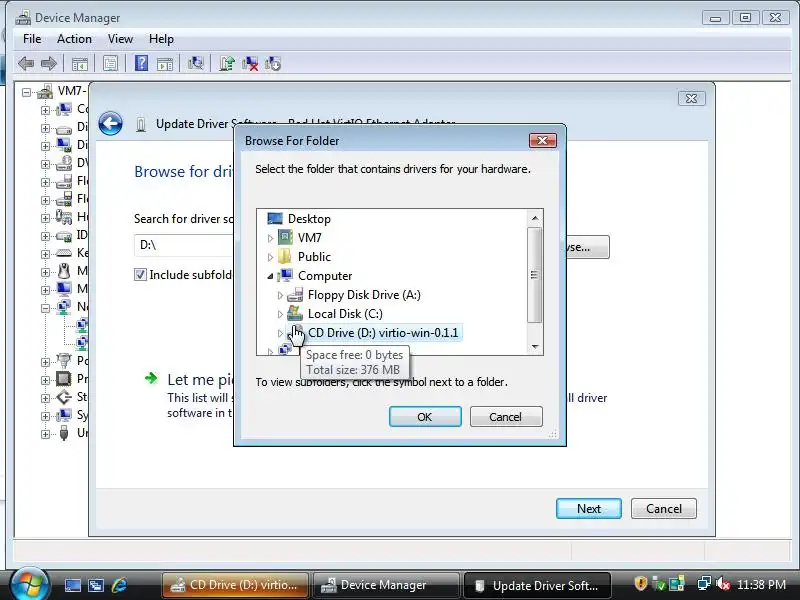
Task: Select the Computer icon in Browse dialog
Action: (x=285, y=276)
